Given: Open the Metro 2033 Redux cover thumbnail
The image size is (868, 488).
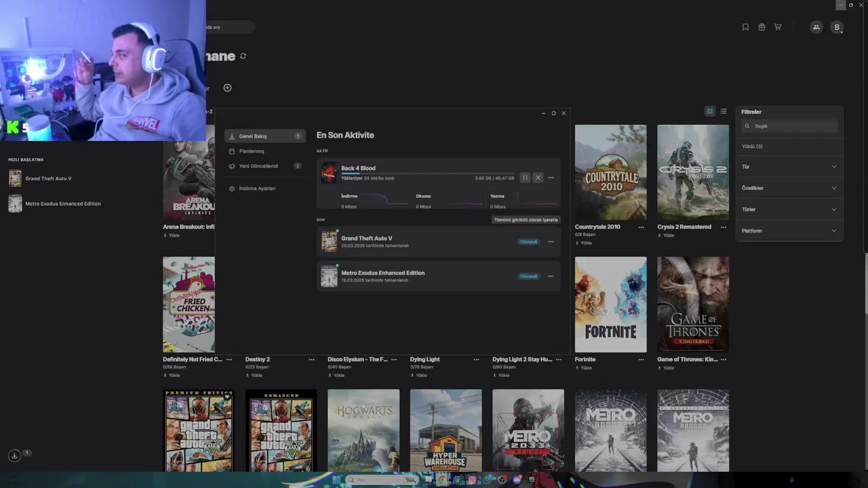Looking at the screenshot, I should point(528,430).
